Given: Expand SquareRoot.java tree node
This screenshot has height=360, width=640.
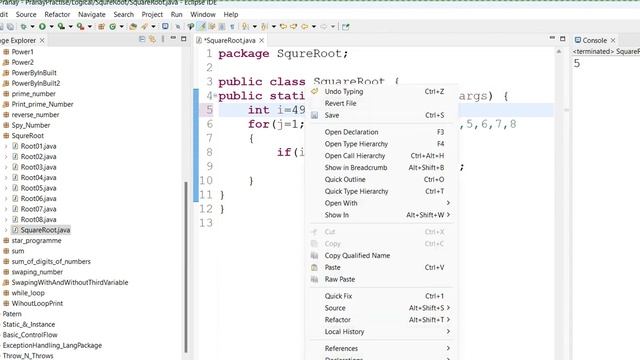Looking at the screenshot, I should [6, 230].
